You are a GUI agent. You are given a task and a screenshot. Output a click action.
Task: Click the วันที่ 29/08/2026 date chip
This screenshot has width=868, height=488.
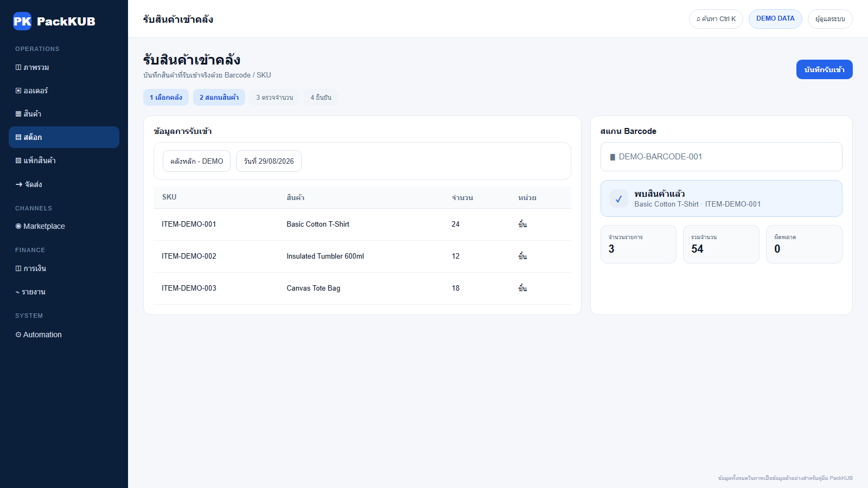click(x=269, y=161)
